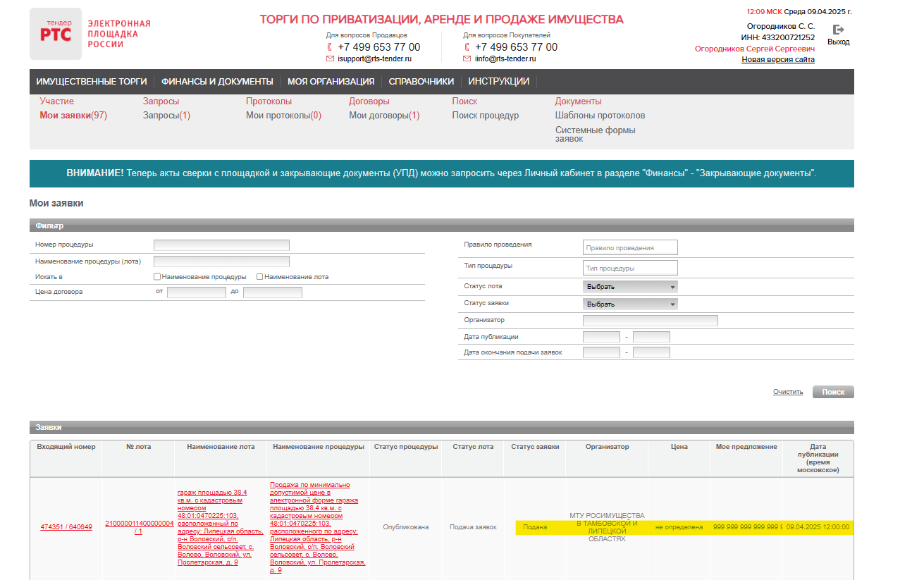Viewport: 924px width, 580px height.
Task: Click the Документы section heading
Action: point(579,101)
